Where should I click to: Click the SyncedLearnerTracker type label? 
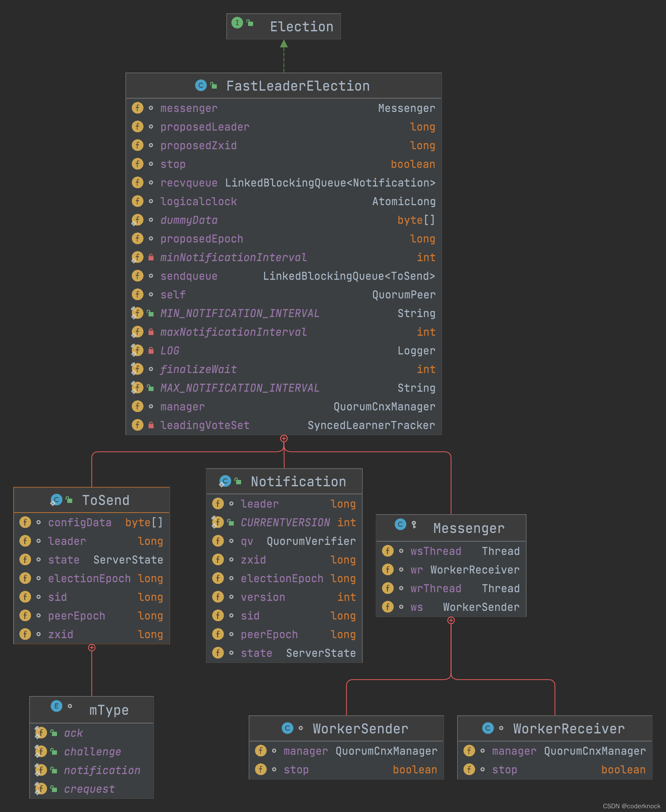(x=371, y=425)
